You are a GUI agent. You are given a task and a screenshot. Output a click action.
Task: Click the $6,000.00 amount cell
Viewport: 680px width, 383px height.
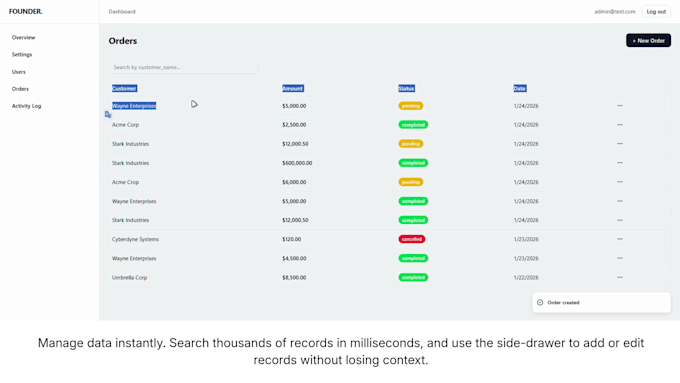pyautogui.click(x=294, y=182)
